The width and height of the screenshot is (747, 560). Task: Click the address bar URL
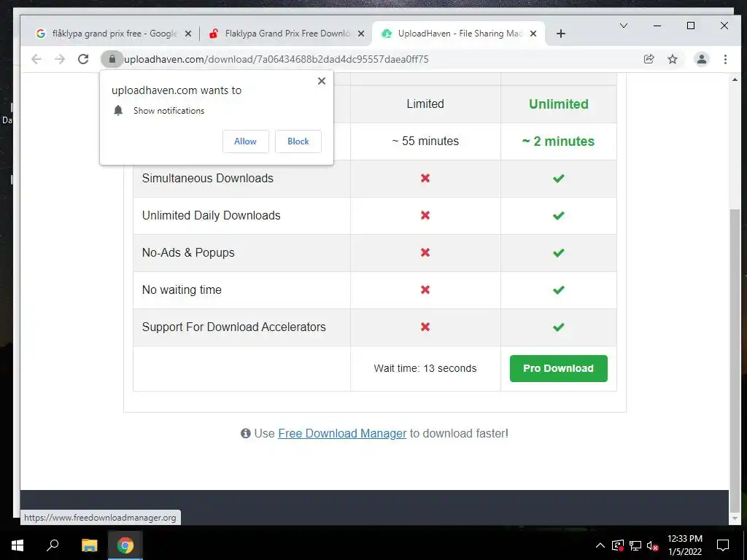click(276, 59)
